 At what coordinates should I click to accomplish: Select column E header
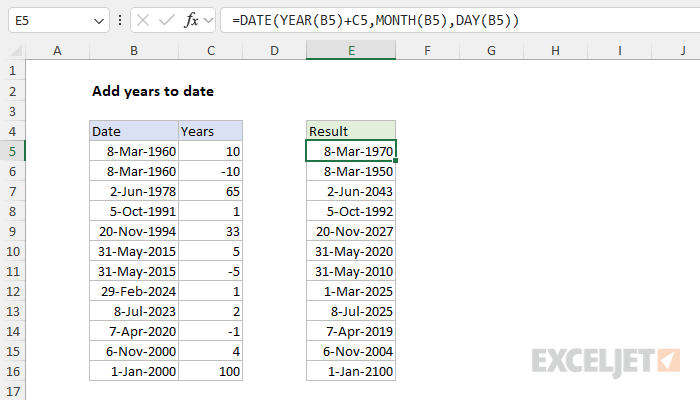pyautogui.click(x=351, y=50)
